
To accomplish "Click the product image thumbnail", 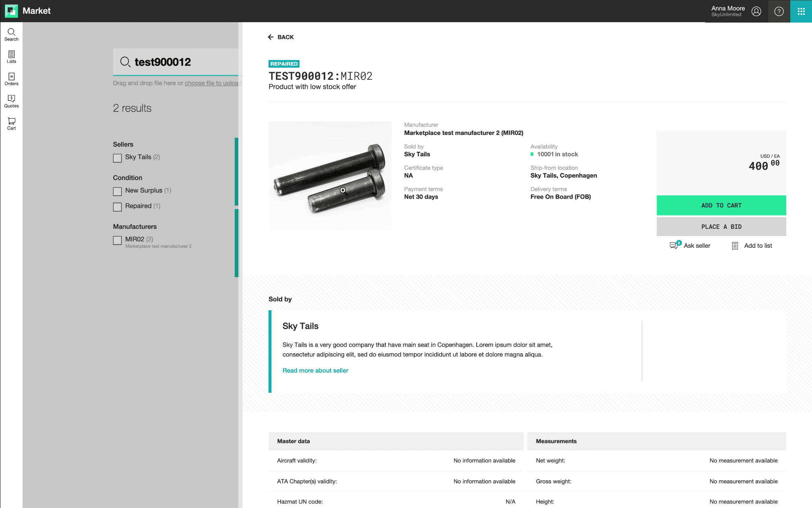I will click(330, 176).
